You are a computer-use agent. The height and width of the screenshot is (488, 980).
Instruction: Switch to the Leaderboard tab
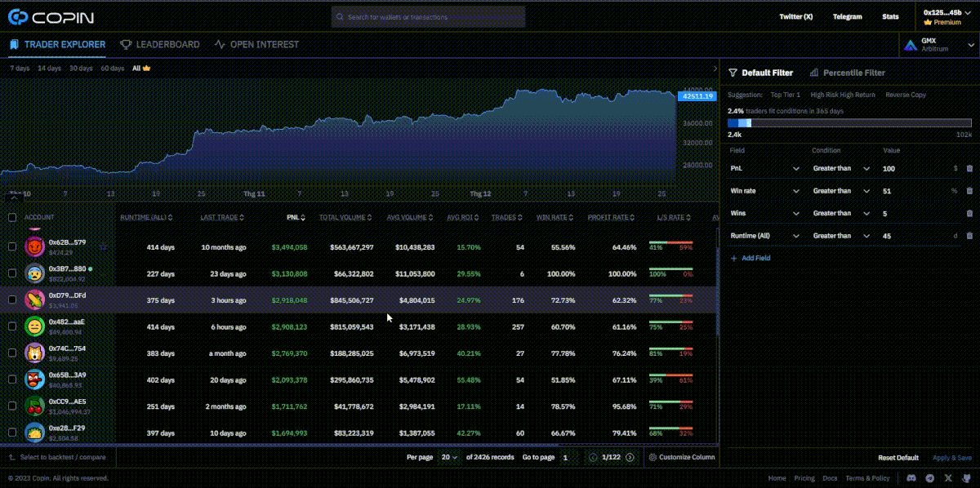(160, 45)
